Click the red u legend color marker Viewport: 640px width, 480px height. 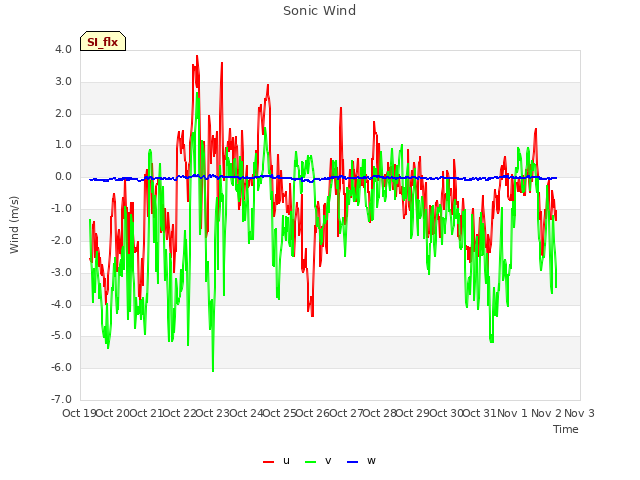pyautogui.click(x=269, y=462)
